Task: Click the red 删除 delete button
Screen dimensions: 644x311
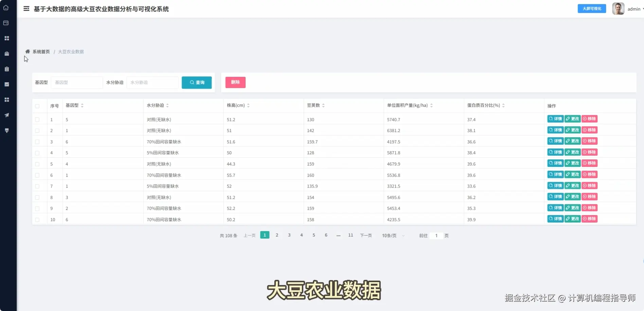Action: click(235, 82)
